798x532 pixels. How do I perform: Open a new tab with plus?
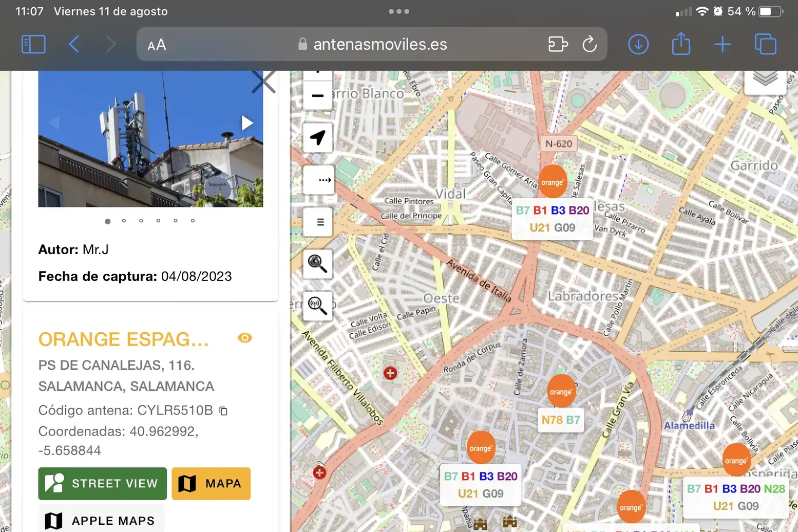point(723,44)
